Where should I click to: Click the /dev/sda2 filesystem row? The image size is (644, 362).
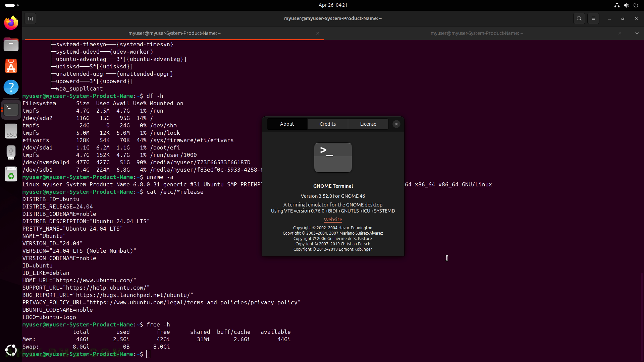pos(88,118)
